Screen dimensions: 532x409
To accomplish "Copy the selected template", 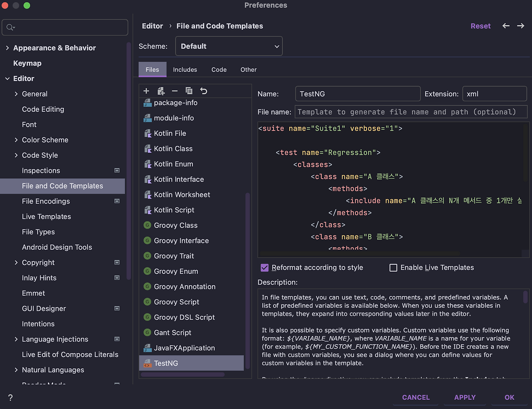I will click(189, 91).
